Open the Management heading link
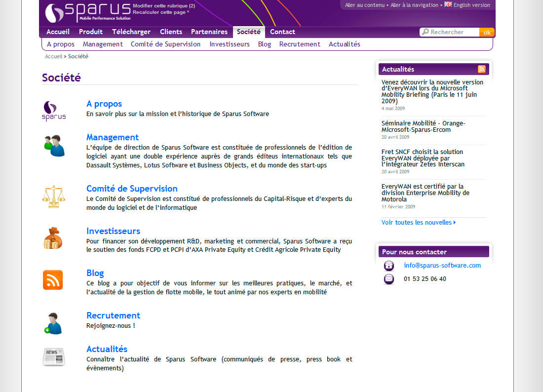Viewport: 543px width, 392px height. click(x=112, y=137)
